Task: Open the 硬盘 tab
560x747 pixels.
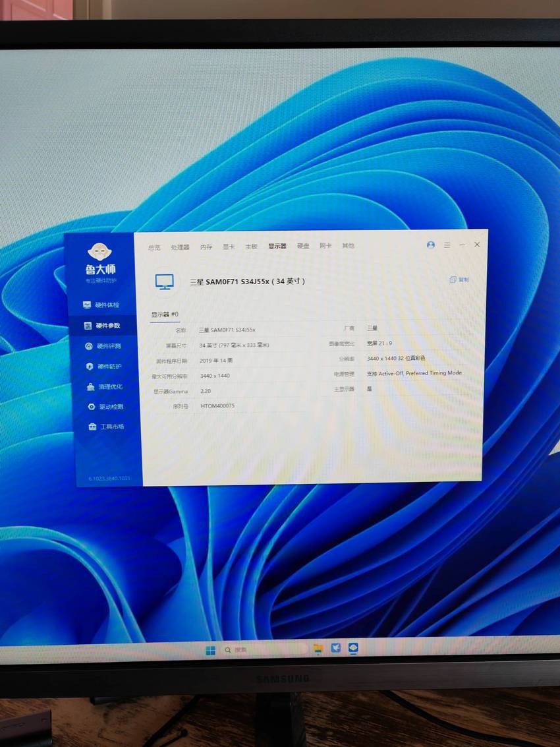Action: click(303, 246)
